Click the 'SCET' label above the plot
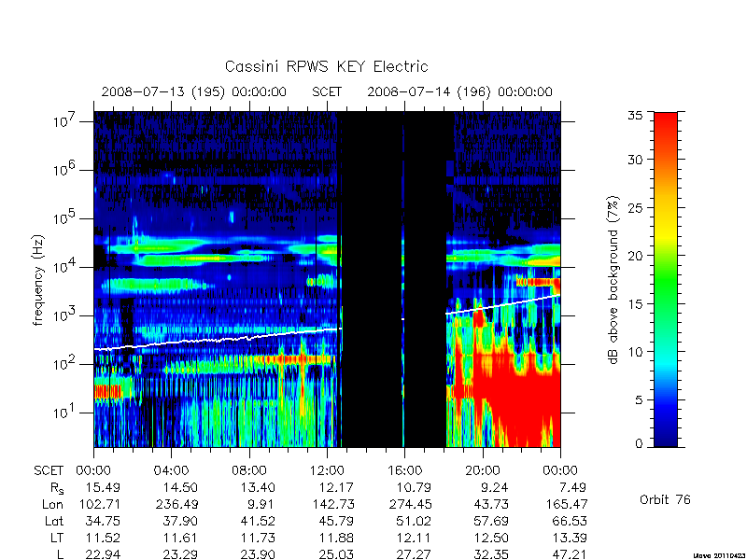 [327, 91]
